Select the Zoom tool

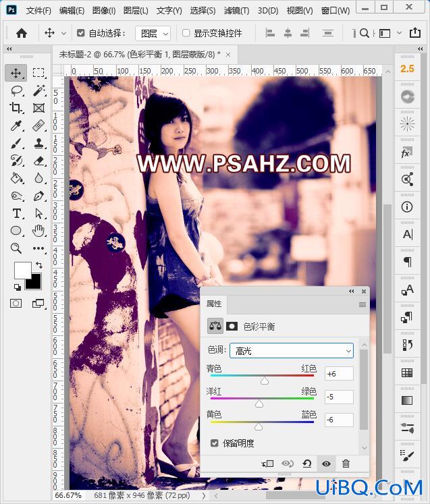click(16, 248)
